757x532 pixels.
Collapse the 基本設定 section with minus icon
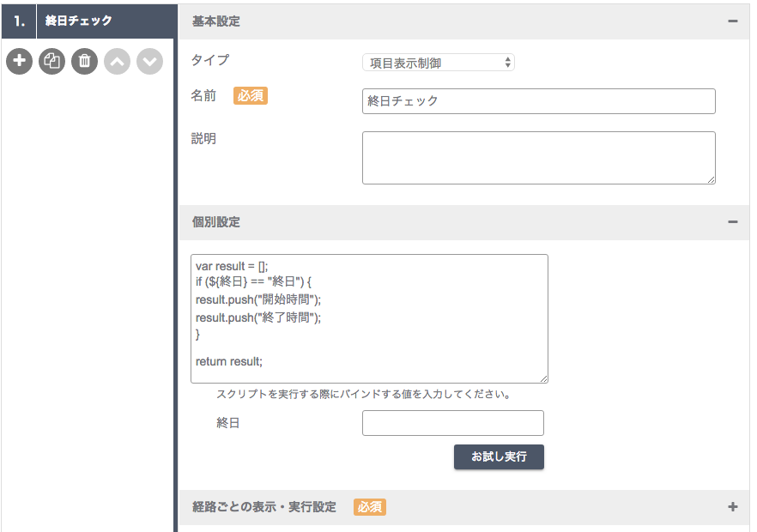(x=733, y=21)
